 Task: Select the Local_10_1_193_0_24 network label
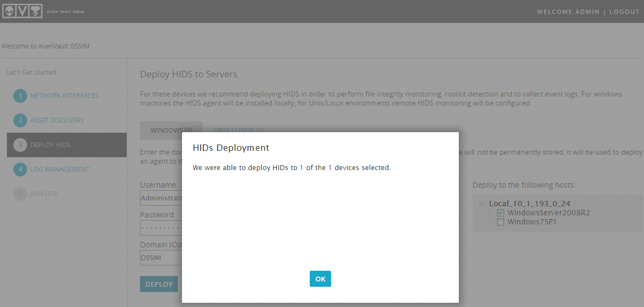[x=530, y=204]
